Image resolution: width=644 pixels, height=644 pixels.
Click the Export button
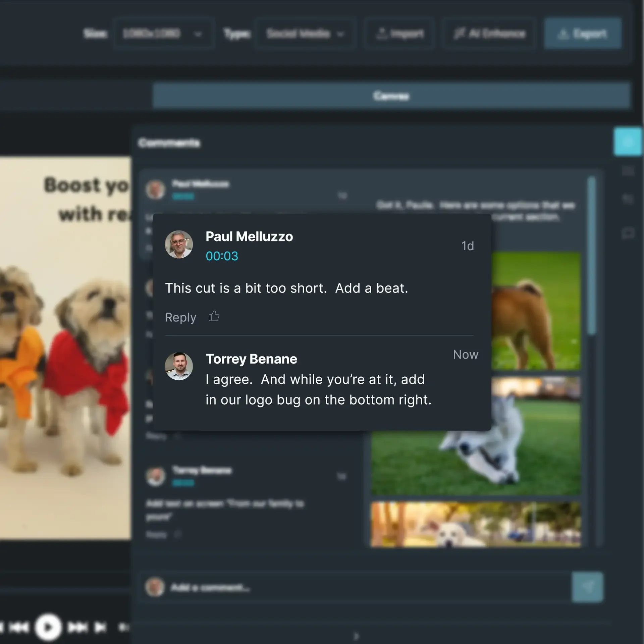[583, 34]
